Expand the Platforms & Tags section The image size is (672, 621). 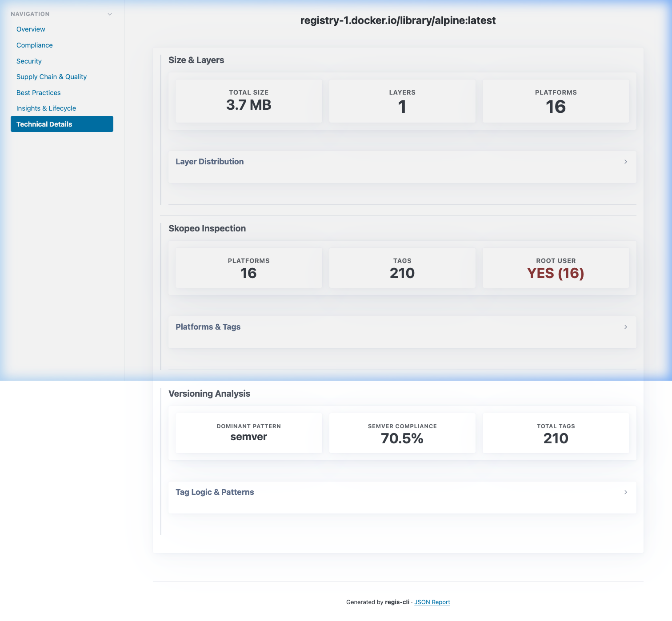coord(208,327)
